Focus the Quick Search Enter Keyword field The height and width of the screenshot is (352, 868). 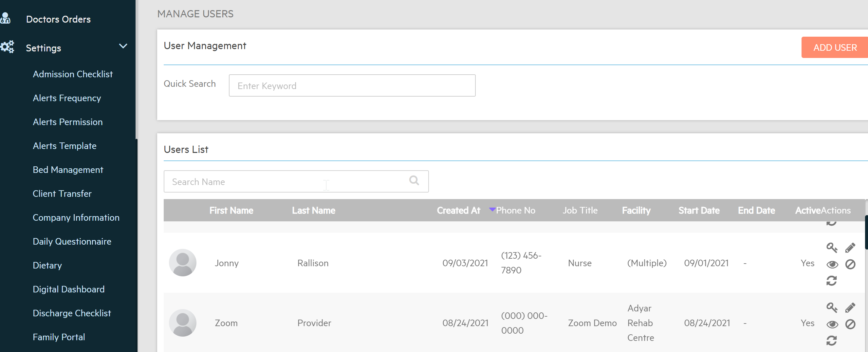(352, 85)
